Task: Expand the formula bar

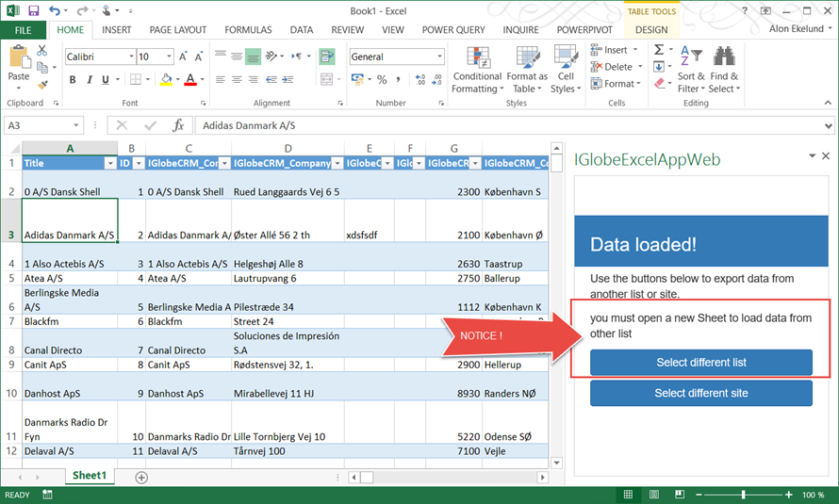Action: click(x=829, y=126)
